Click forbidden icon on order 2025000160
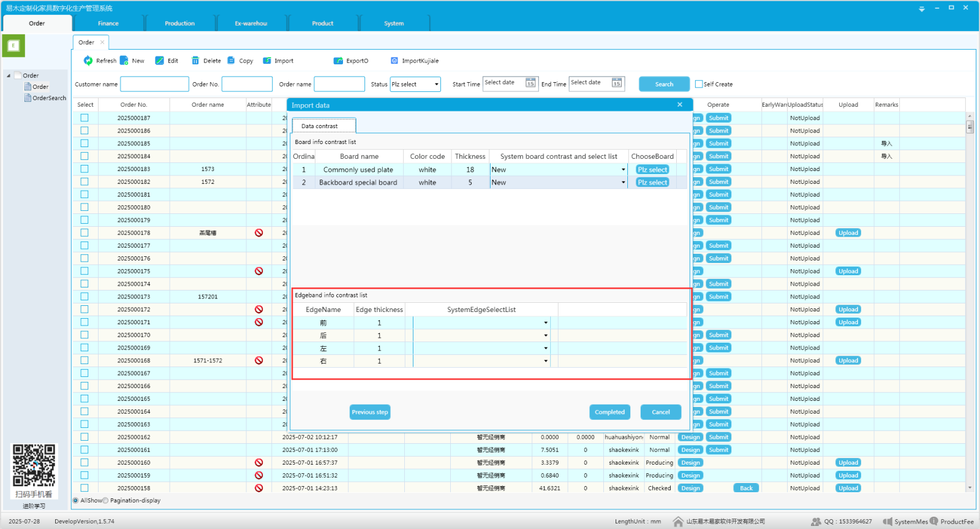The width and height of the screenshot is (980, 529). coord(259,463)
